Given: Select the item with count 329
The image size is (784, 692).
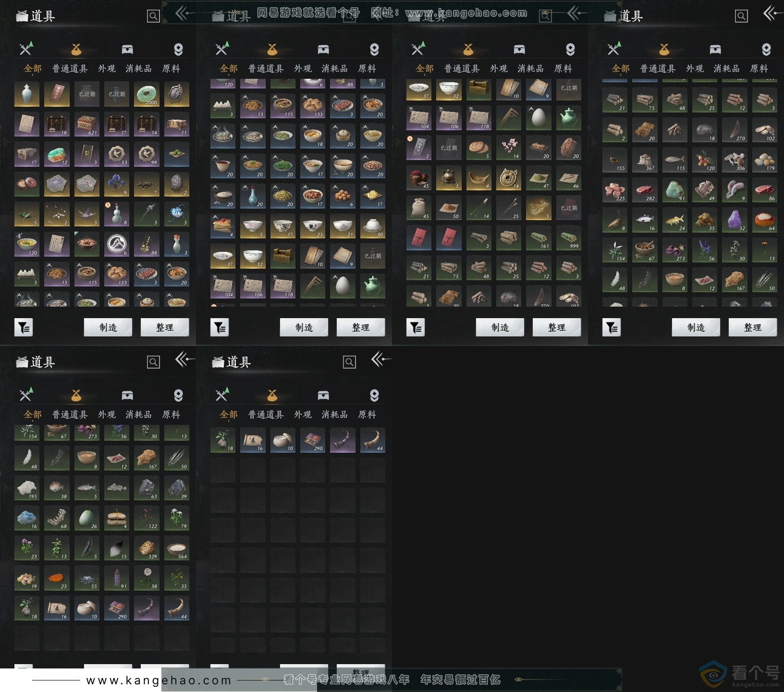Looking at the screenshot, I should tap(147, 548).
